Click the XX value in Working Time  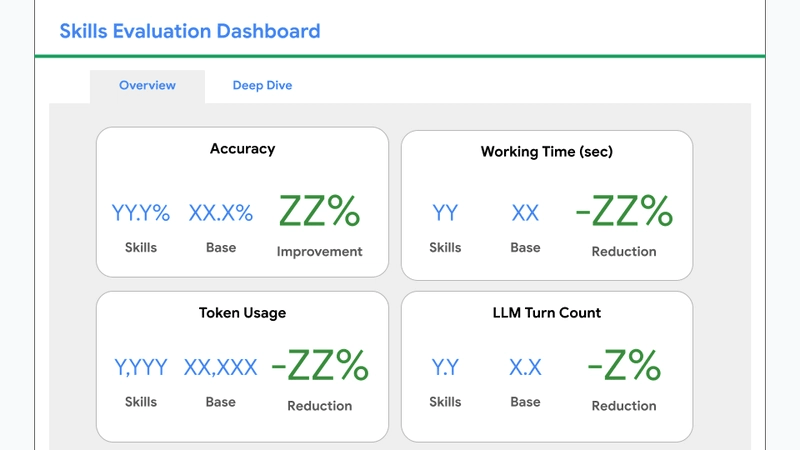point(525,213)
